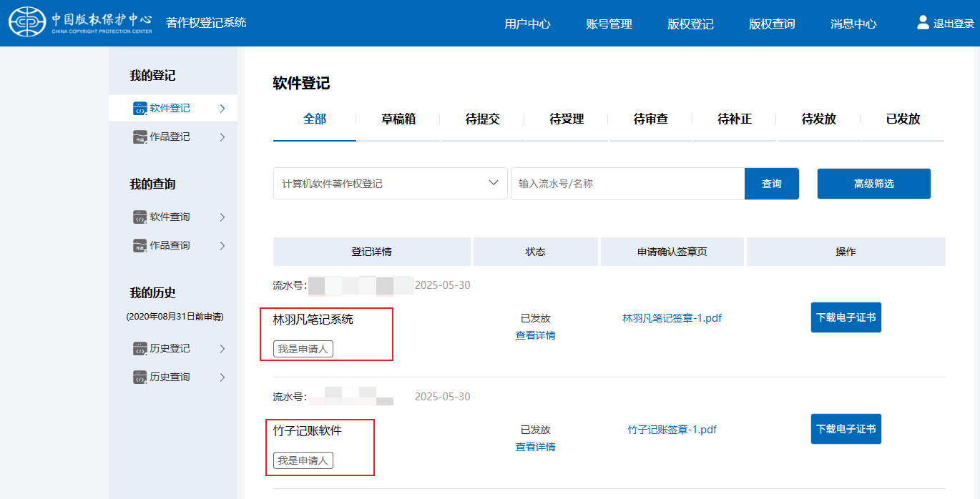
Task: Open the 计算机软件著作权登记 dropdown
Action: 391,184
